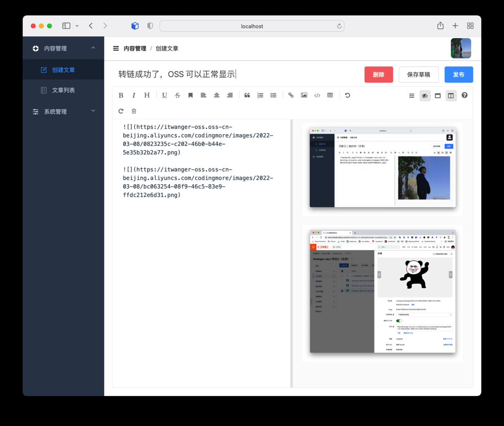This screenshot has width=504, height=426.
Task: Click the 保存草稿 button
Action: (418, 75)
